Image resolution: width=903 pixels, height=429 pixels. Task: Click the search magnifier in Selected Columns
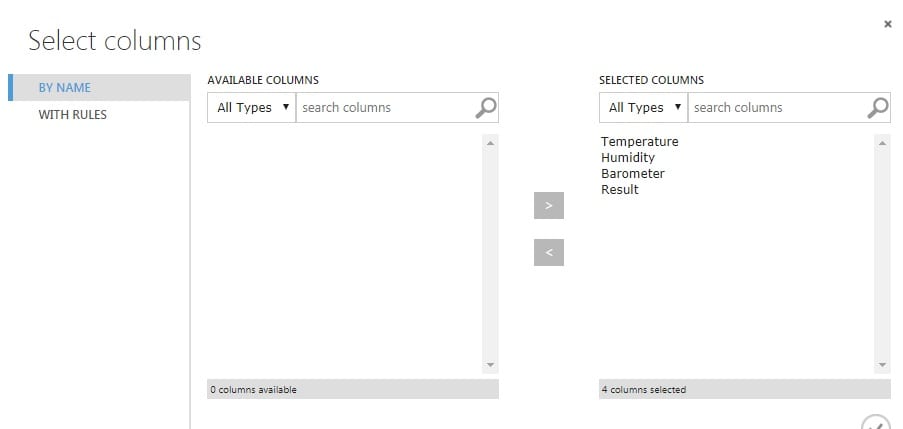[x=878, y=107]
